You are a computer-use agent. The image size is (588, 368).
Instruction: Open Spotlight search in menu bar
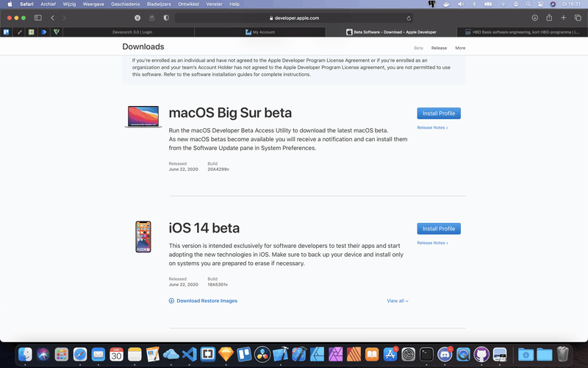[x=528, y=4]
